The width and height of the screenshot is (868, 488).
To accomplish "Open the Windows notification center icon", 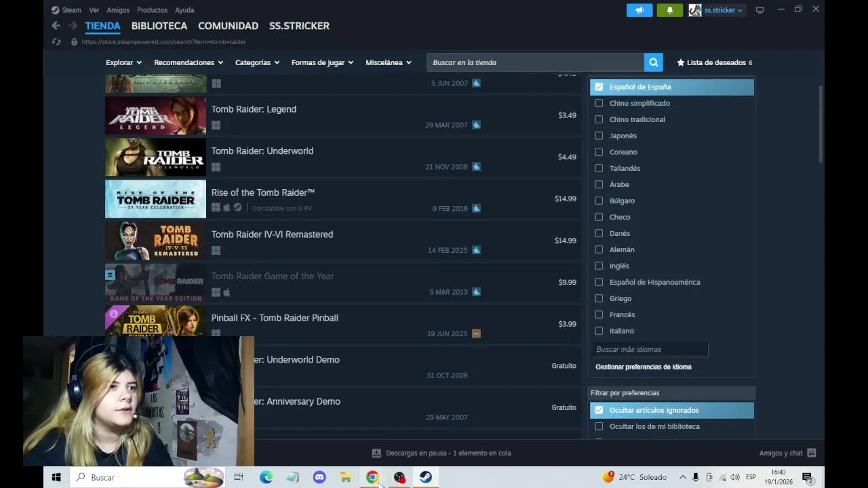I will coord(808,477).
